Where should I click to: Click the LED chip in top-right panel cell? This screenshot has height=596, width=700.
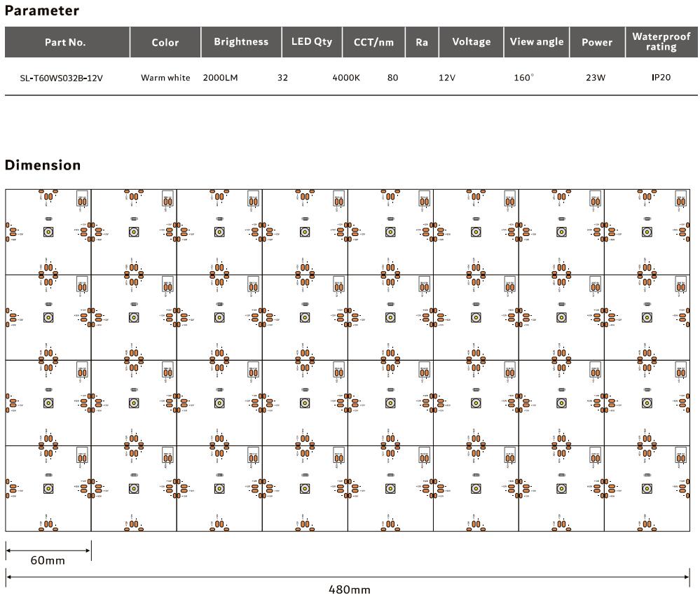pos(647,232)
